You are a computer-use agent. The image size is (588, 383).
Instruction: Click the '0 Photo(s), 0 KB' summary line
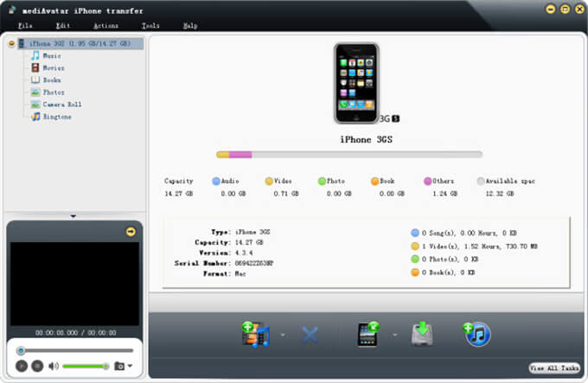(450, 259)
